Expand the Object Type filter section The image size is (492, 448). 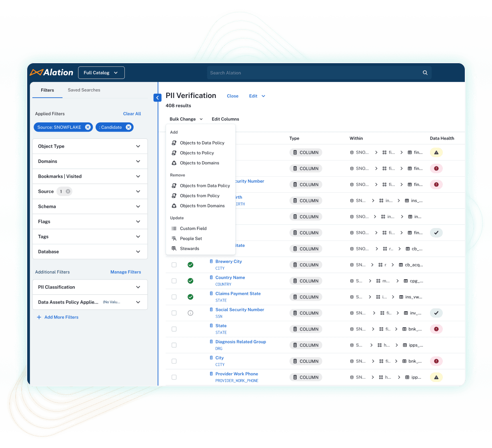(138, 146)
